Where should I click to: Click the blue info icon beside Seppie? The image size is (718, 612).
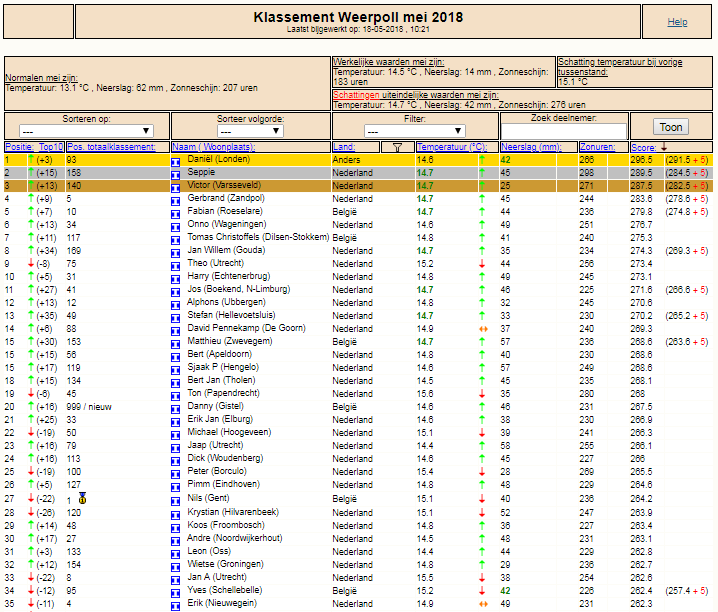[175, 175]
